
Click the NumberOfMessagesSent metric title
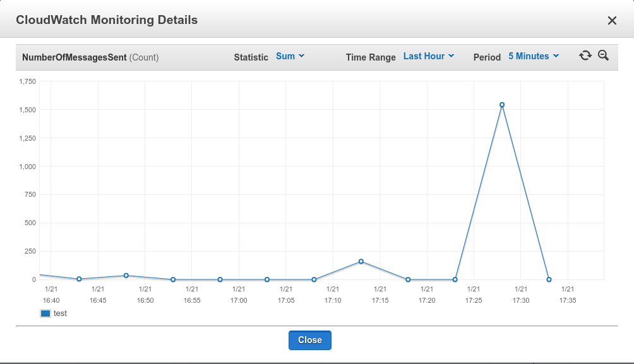(x=75, y=57)
